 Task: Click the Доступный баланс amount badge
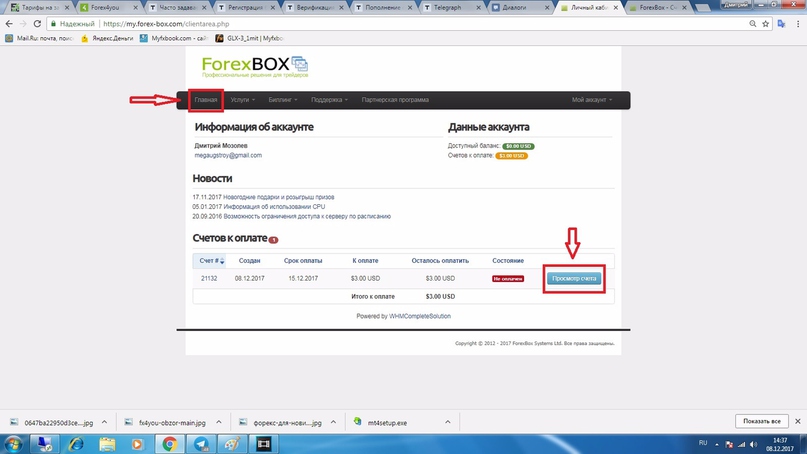[518, 146]
